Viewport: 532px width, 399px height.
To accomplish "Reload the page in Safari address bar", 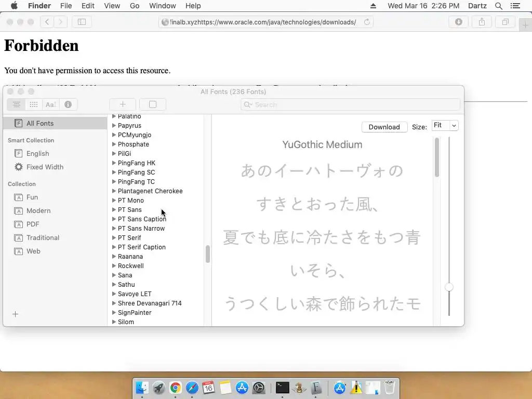I will [x=367, y=22].
